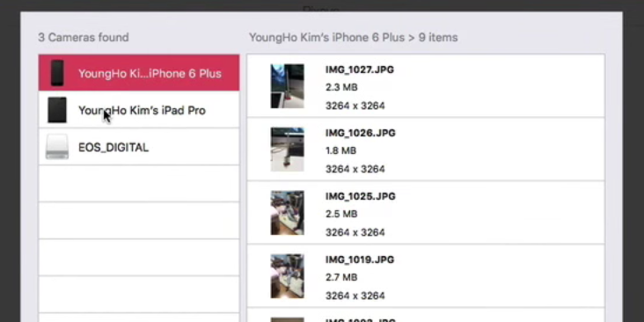Click the 3264 x 3264 dimensions under IMG_1027.JPG

355,106
